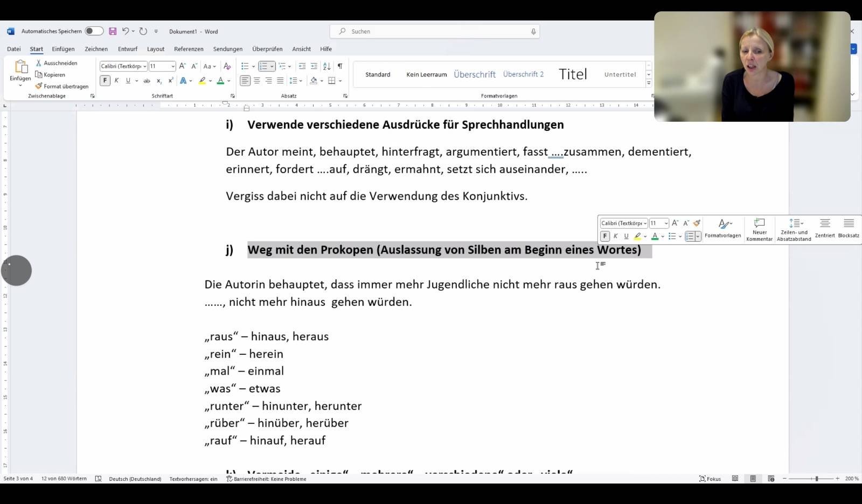This screenshot has width=862, height=504.
Task: Click highlight color in ribbon
Action: point(202,81)
